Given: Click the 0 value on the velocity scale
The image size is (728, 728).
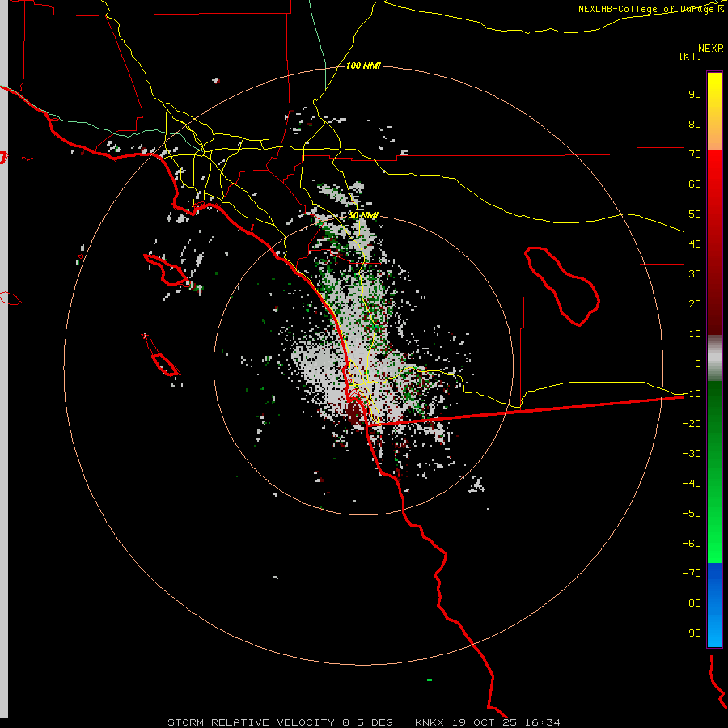Looking at the screenshot, I should click(698, 363).
